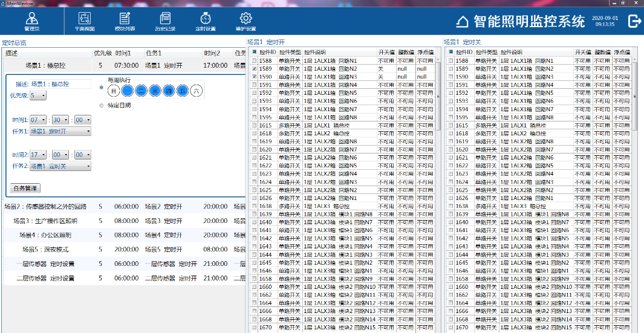This screenshot has height=333, width=644.
Task: Toggle Friday 五 day circle
Action: pyautogui.click(x=183, y=91)
